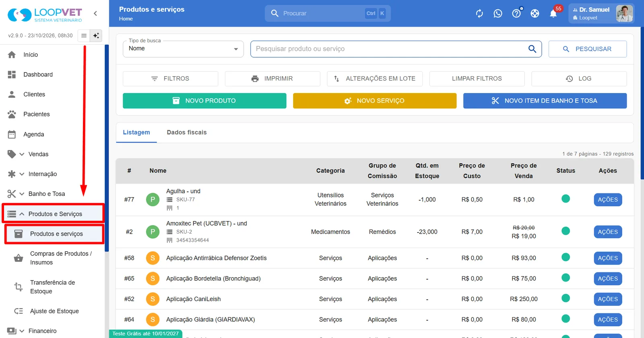Collapse the Produtos e Serviços menu
Screen dimensions: 644x338
[x=53, y=214]
